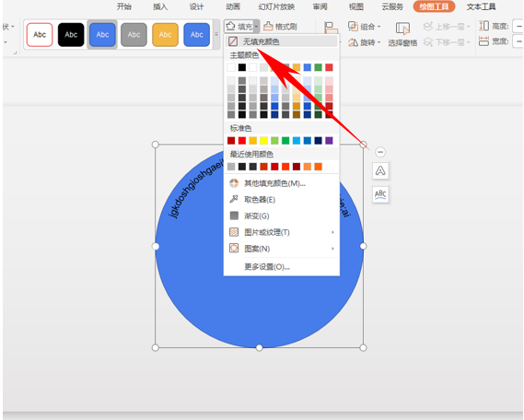Open the 视图 tab
Viewport: 524px width, 420px height.
point(356,6)
